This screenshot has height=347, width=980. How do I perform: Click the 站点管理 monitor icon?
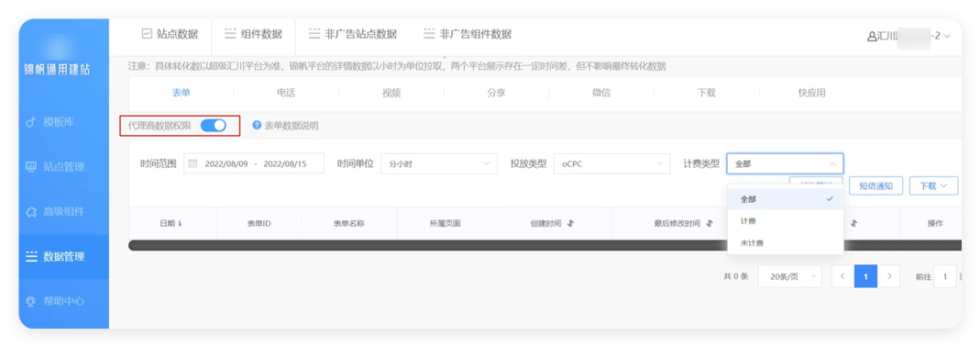click(x=30, y=167)
